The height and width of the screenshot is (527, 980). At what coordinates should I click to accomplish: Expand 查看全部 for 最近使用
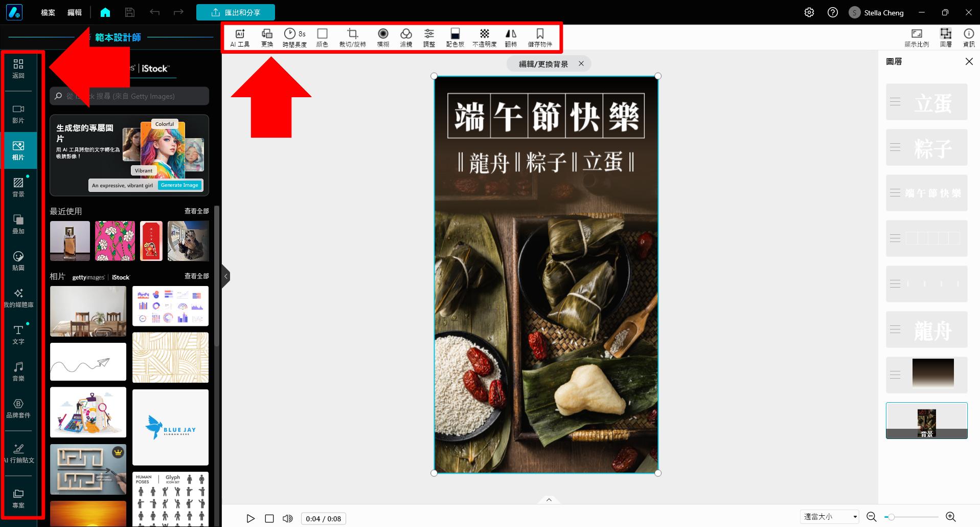[197, 211]
